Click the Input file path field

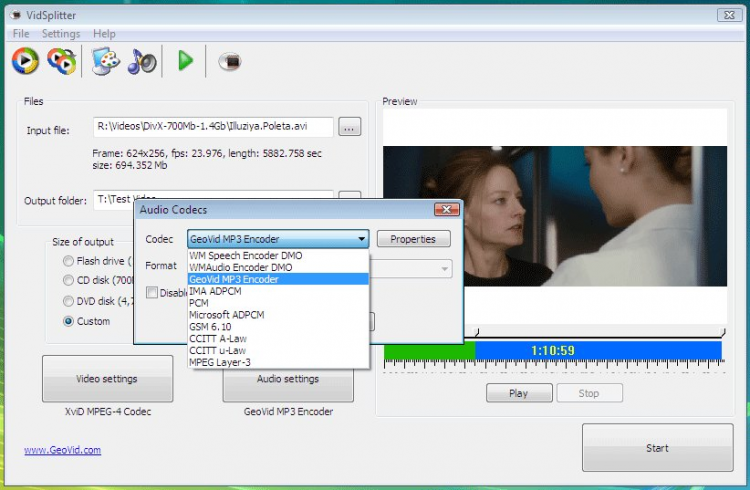coord(213,127)
